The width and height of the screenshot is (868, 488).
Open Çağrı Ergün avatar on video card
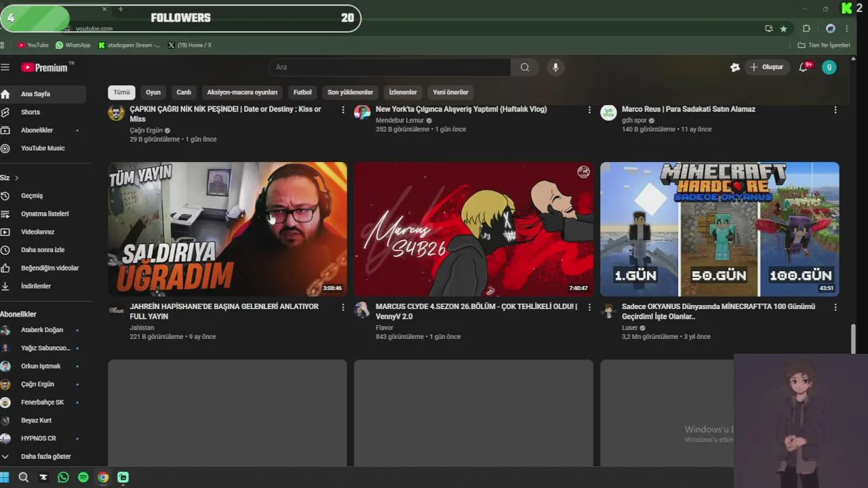[x=116, y=113]
